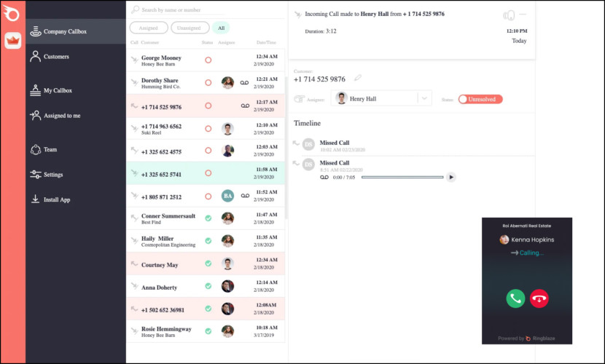Click resolved check for Rosie Hemmingway
The width and height of the screenshot is (605, 364).
[x=208, y=331]
